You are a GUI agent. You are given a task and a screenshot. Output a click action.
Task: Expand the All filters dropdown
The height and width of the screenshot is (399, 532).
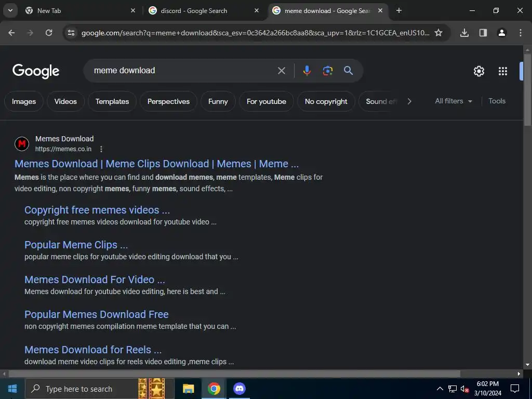tap(453, 101)
